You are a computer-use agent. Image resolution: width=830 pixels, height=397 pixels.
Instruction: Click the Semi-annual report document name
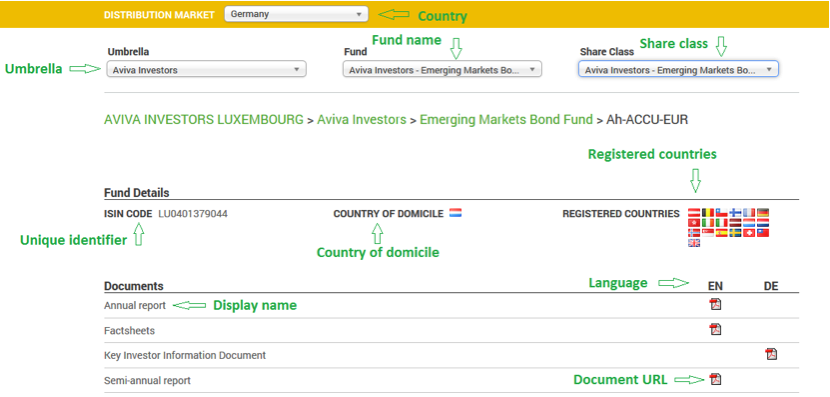tap(148, 380)
